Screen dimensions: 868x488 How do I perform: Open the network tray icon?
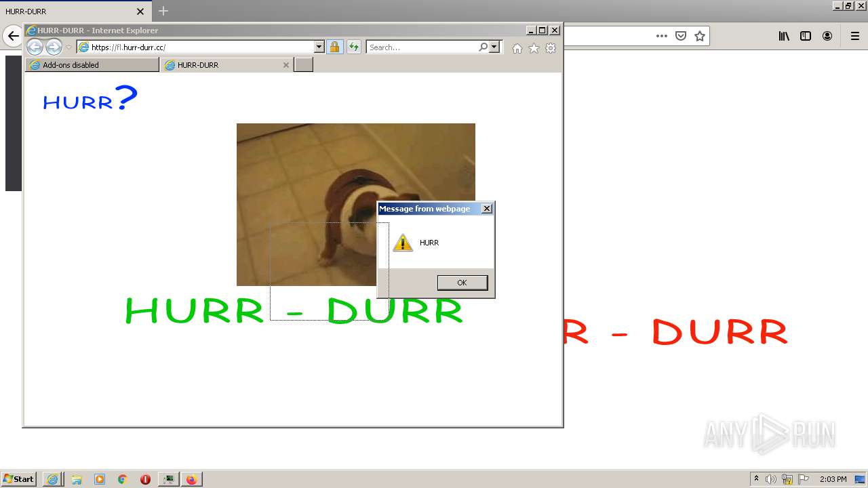pos(787,479)
